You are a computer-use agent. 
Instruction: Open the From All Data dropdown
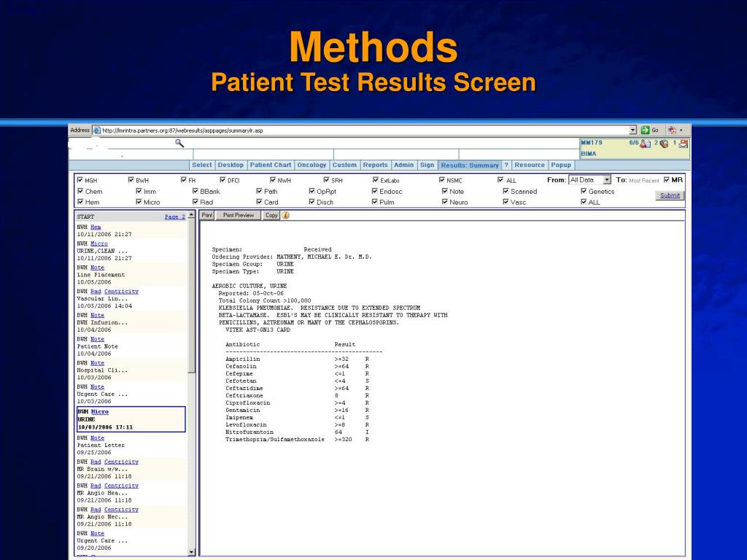pos(607,180)
